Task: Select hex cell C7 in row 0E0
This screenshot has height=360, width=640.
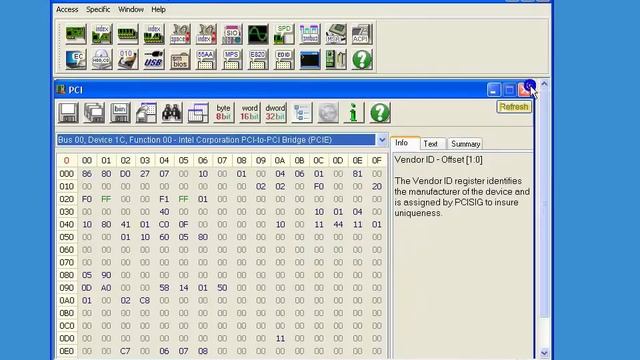Action: (x=125, y=351)
